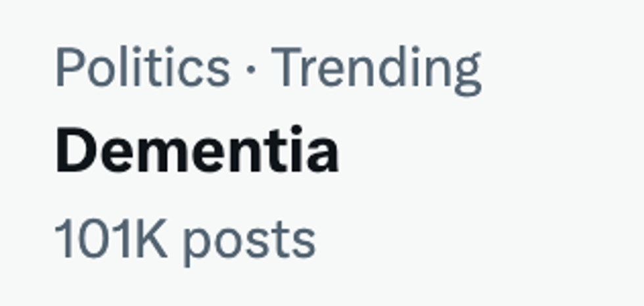The height and width of the screenshot is (306, 644).
Task: Click the "Politics · Trending" category label
Action: point(268,68)
